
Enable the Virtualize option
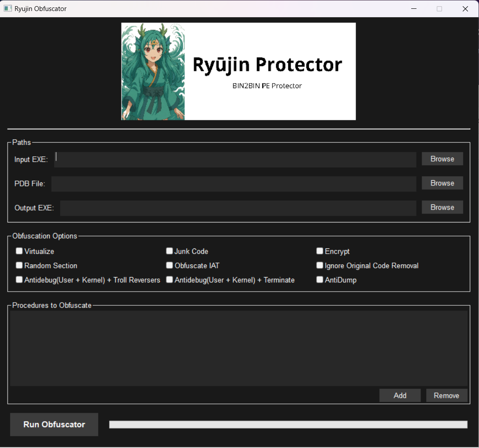[x=19, y=251]
